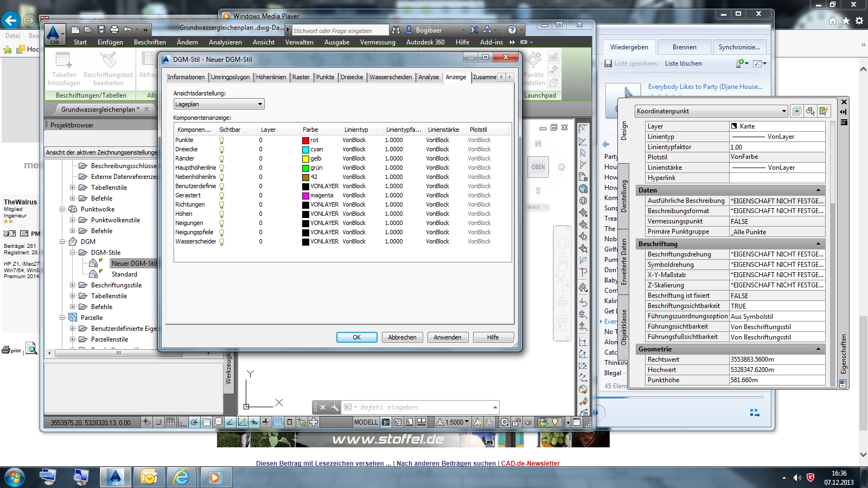Collapse the Beschriftung section in properties palette
Image resolution: width=868 pixels, height=488 pixels.
click(818, 244)
